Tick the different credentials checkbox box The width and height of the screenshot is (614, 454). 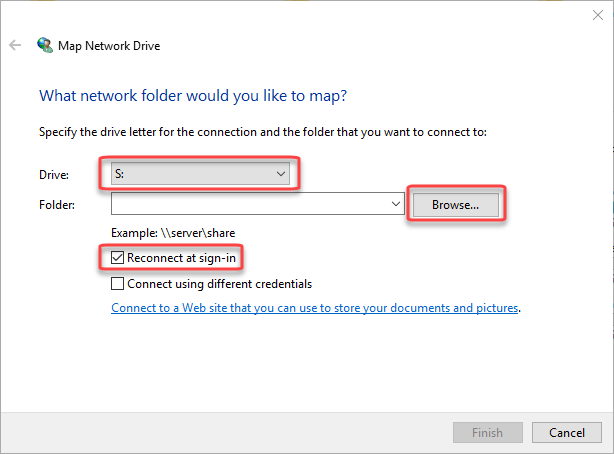pos(119,284)
